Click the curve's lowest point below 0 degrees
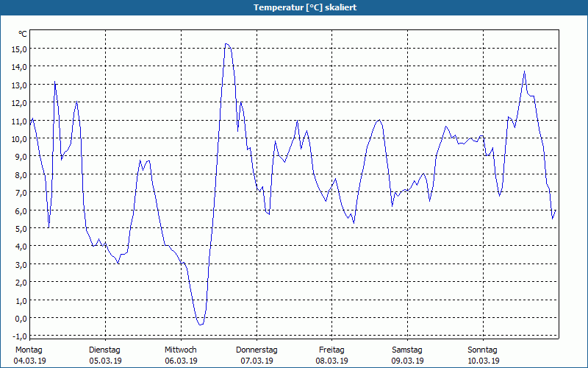Screen dimensions: 588x368 [x=201, y=325]
